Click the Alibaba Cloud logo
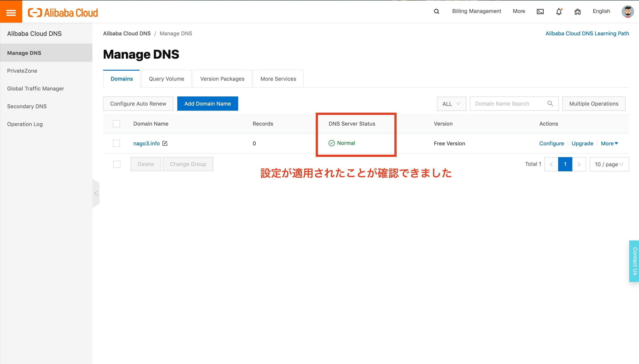Viewport: 639px width, 364px height. tap(63, 12)
